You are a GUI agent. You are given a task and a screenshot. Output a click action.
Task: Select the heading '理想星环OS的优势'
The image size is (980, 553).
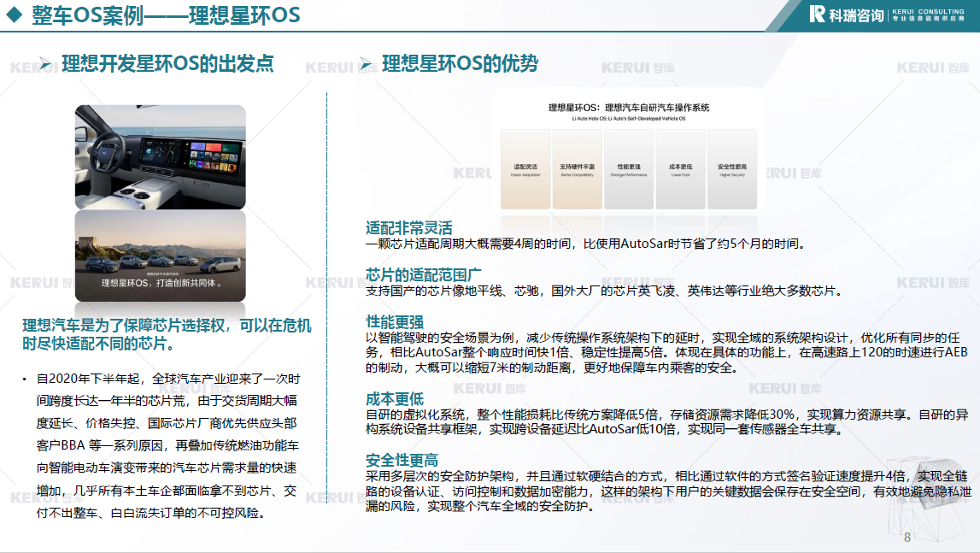click(x=460, y=63)
